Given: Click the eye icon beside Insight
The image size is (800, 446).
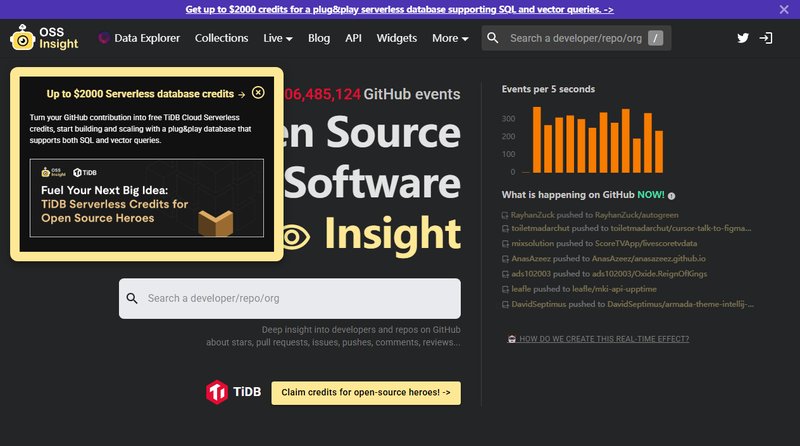Looking at the screenshot, I should tap(295, 237).
